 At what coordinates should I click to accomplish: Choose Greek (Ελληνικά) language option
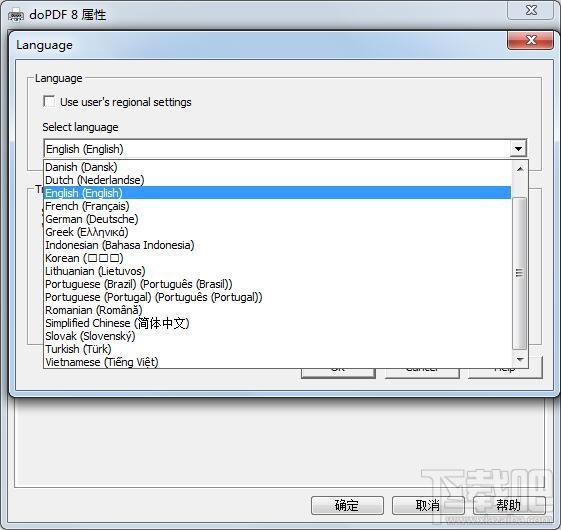pos(277,232)
